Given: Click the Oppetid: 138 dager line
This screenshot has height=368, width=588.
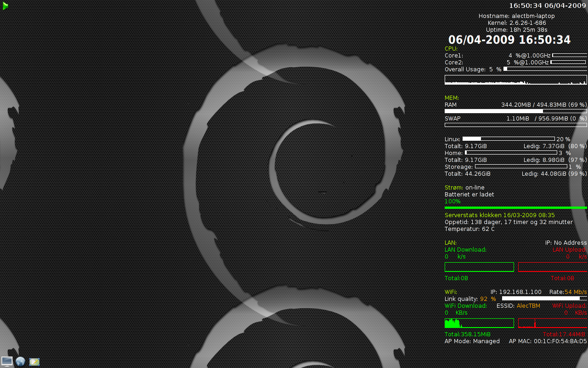Looking at the screenshot, I should [509, 222].
